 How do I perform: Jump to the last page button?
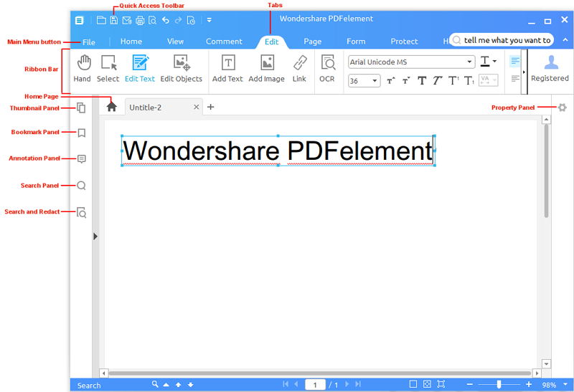[x=358, y=384]
